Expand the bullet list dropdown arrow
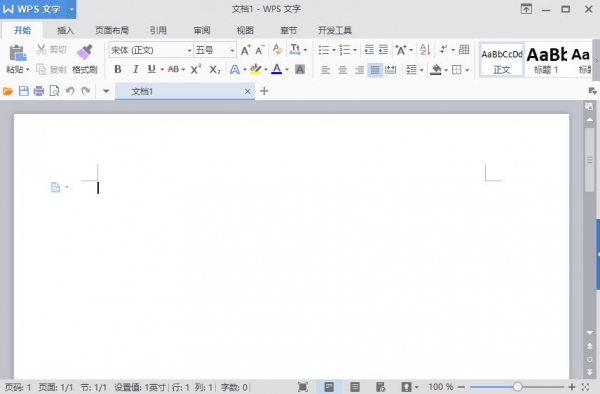This screenshot has height=394, width=600. (x=334, y=50)
